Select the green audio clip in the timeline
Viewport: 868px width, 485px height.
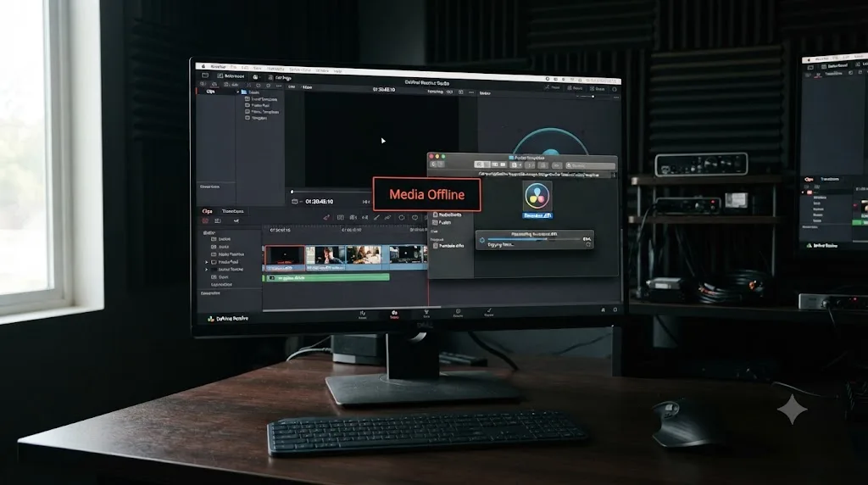pyautogui.click(x=326, y=277)
